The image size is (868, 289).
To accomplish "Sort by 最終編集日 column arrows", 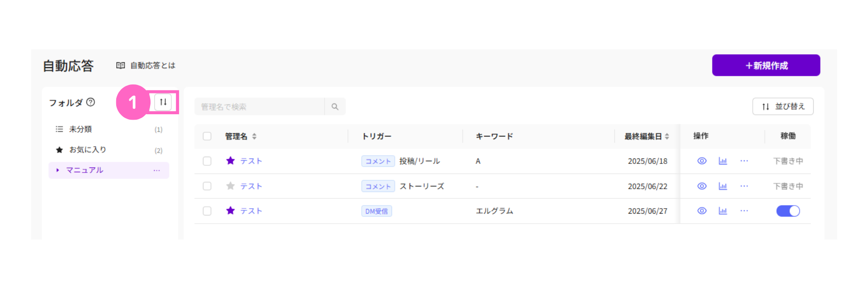I will (667, 136).
